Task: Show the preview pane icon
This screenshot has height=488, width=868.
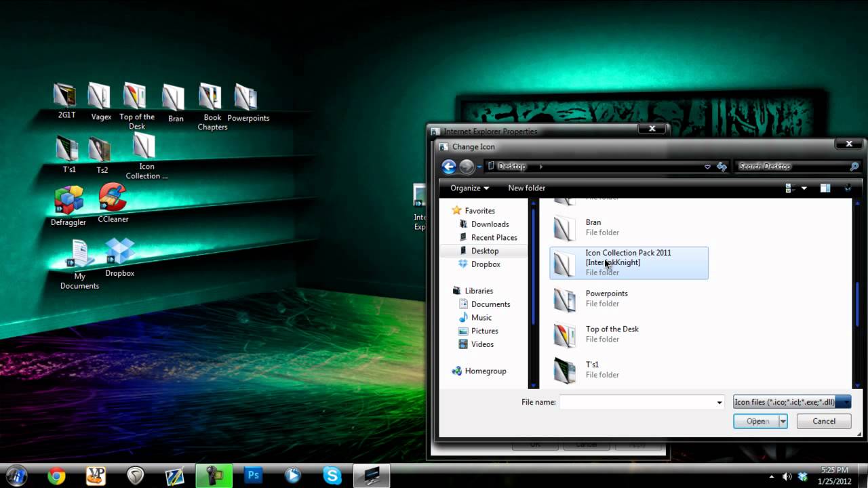Action: 825,188
